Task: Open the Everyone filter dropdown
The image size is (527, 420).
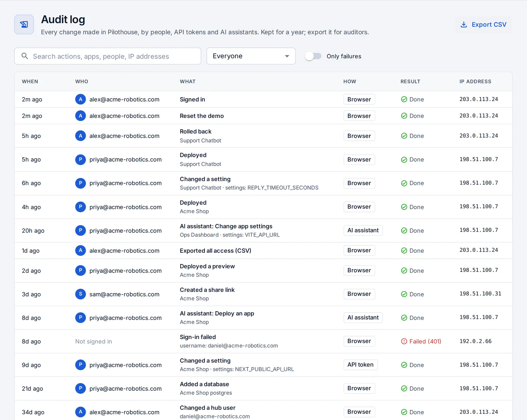Action: (251, 56)
